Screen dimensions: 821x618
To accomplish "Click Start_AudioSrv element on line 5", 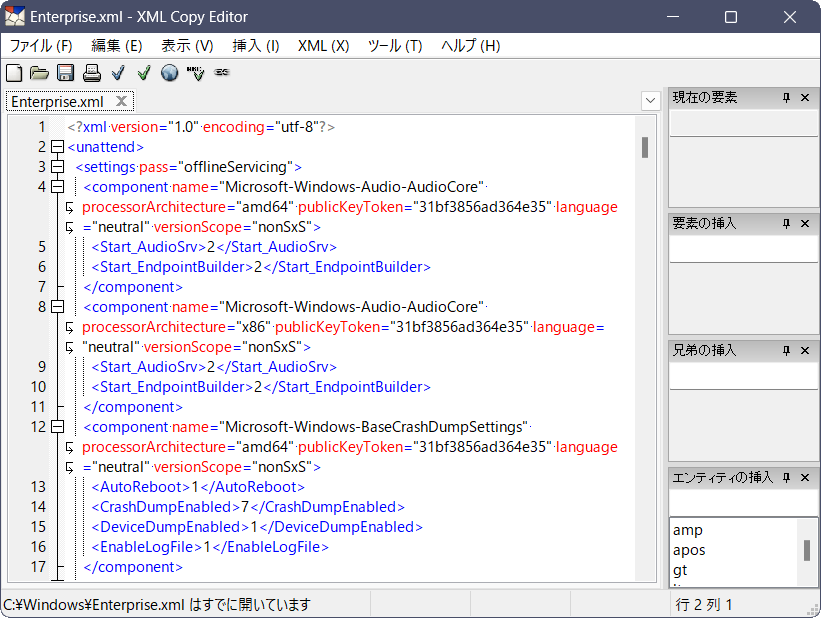I will point(214,247).
